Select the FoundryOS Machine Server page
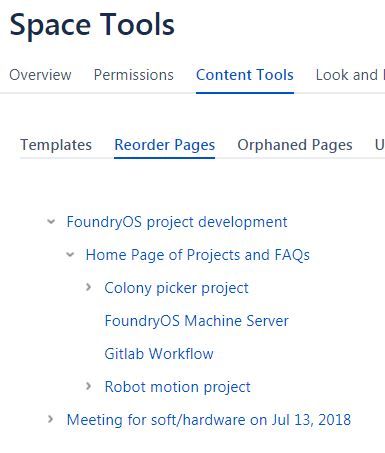Viewport: 385px width, 453px height. click(x=197, y=321)
